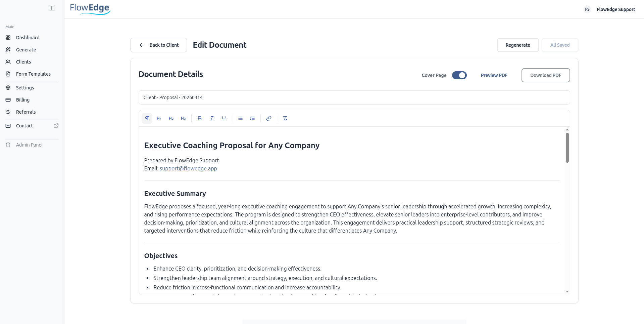This screenshot has width=644, height=324.
Task: Apply Heading 2 formatting
Action: coord(171,118)
